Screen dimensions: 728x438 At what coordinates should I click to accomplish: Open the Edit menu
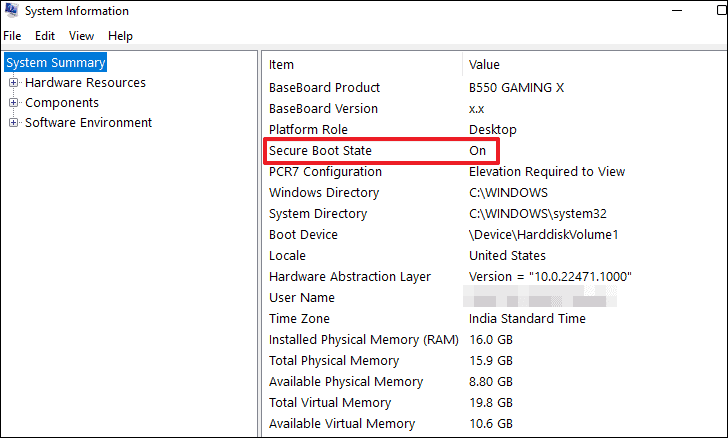[44, 36]
